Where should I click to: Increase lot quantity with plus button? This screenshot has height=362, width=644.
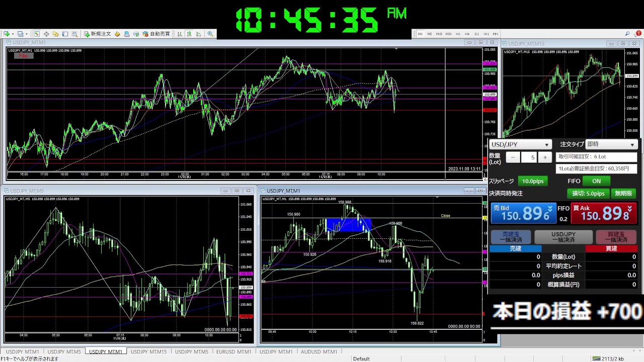545,157
